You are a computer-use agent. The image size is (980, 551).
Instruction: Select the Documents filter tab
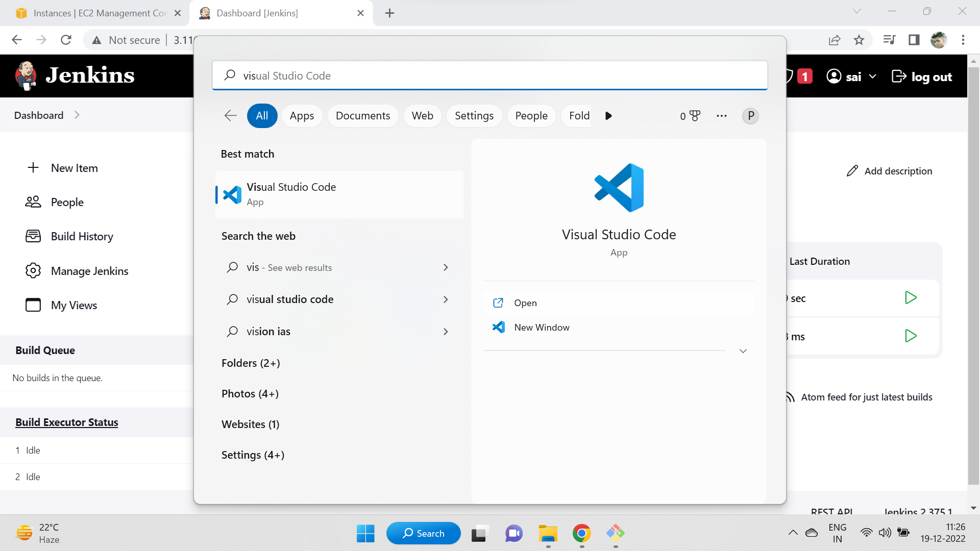tap(362, 116)
